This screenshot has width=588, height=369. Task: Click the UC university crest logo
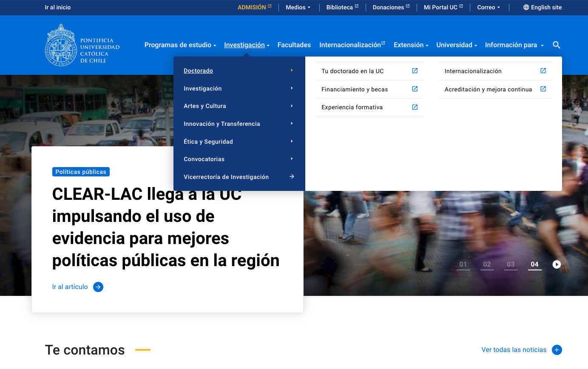tap(60, 45)
